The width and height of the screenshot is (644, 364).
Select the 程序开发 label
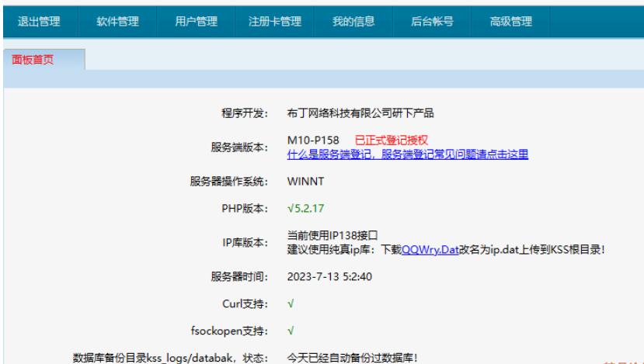point(245,113)
